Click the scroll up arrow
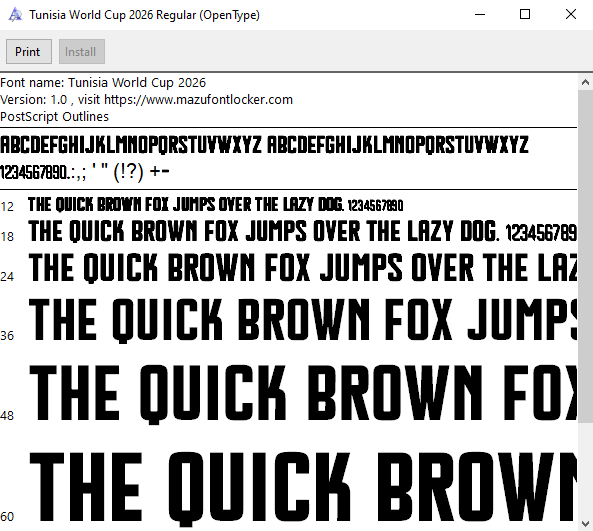This screenshot has height=531, width=593. 585,82
